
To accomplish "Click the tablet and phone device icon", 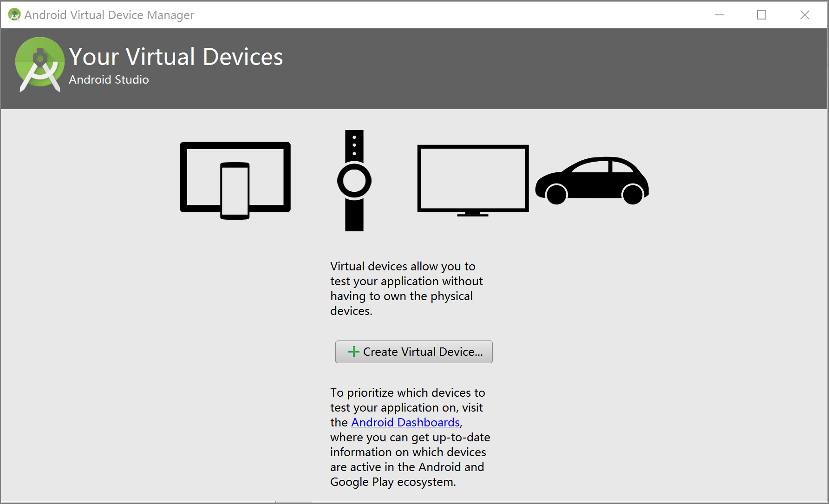I will click(235, 181).
